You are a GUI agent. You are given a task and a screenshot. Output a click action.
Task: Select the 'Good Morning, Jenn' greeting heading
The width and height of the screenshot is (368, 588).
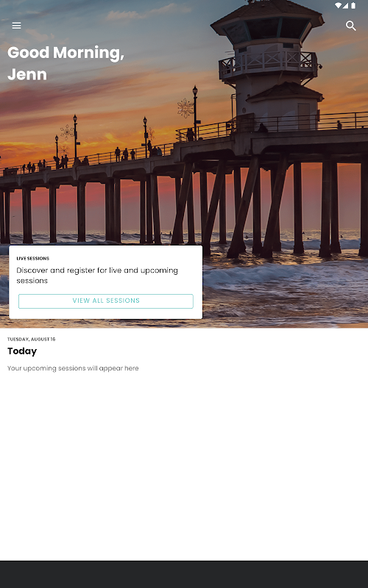[66, 63]
